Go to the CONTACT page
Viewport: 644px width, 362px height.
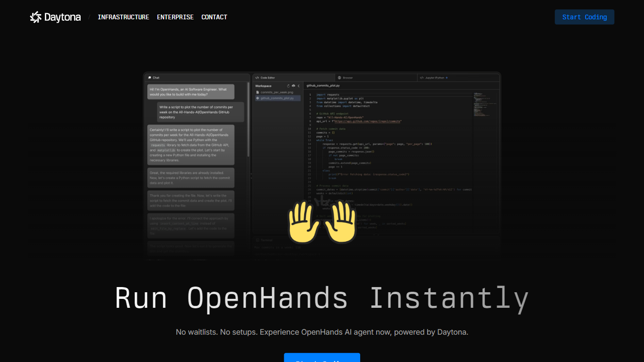pos(215,17)
